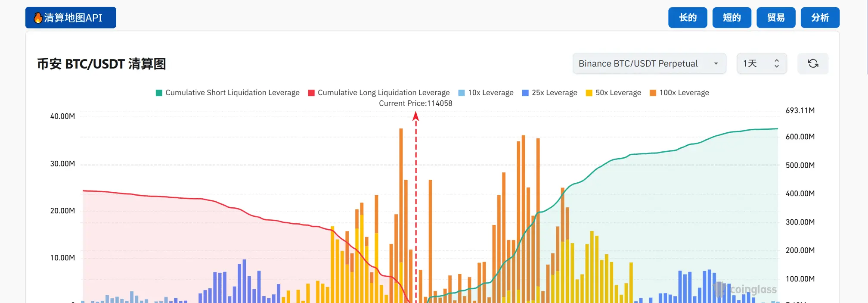Click the 400.00M right axis label

click(x=800, y=194)
